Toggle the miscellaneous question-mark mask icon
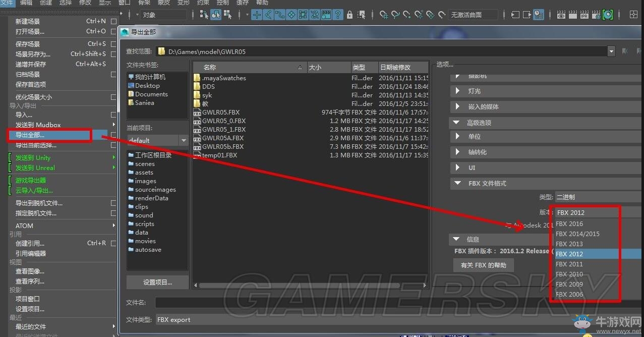Image resolution: width=644 pixels, height=337 pixels. click(338, 15)
